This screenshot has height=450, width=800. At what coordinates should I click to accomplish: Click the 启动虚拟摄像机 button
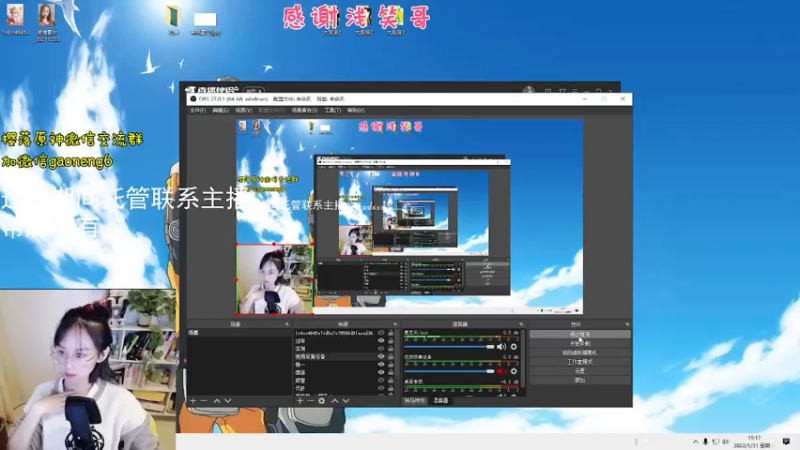coord(580,353)
